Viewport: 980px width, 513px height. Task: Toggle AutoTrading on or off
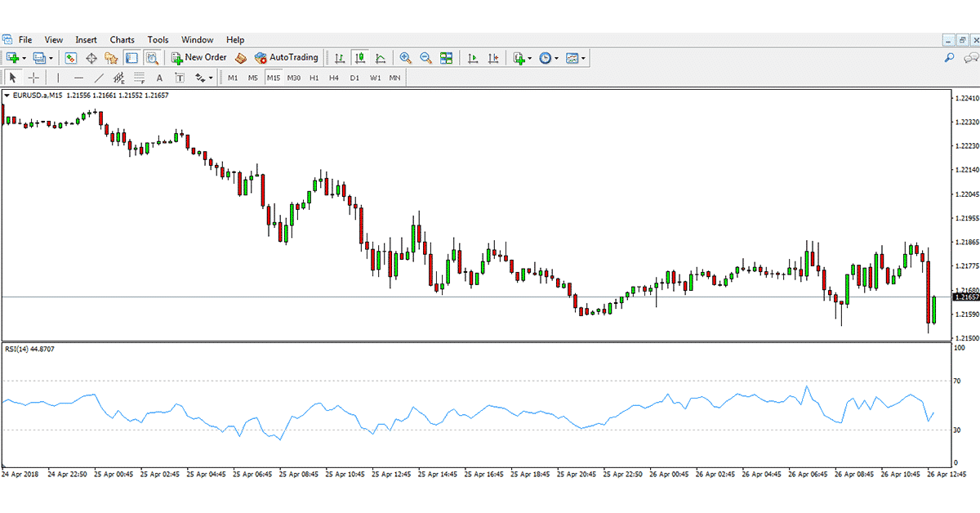[287, 58]
